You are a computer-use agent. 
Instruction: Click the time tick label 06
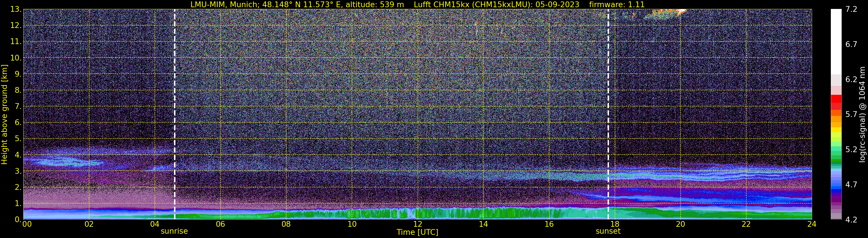click(220, 224)
